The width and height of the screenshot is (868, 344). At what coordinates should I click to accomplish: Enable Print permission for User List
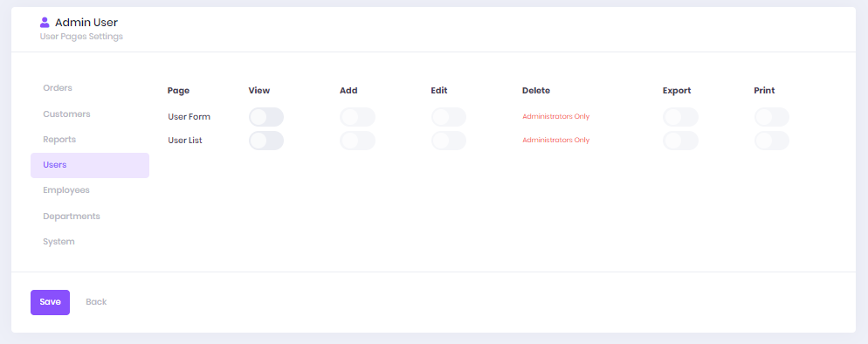coord(772,141)
